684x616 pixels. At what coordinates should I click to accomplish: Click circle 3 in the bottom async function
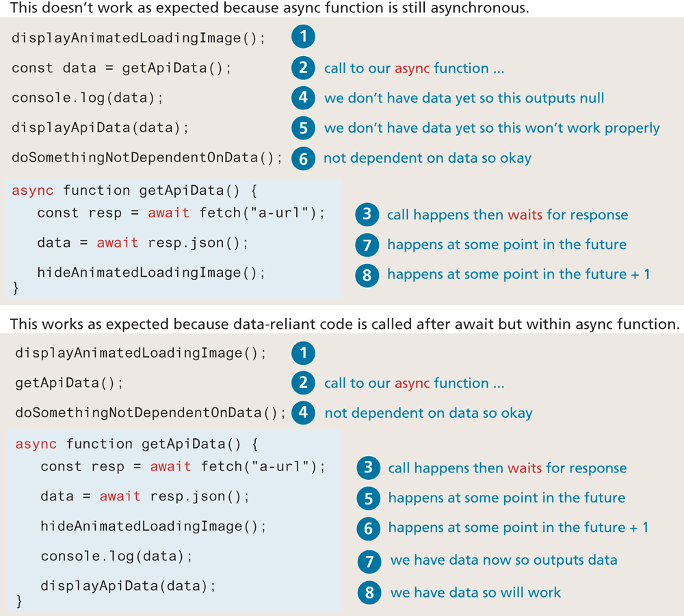coord(368,468)
